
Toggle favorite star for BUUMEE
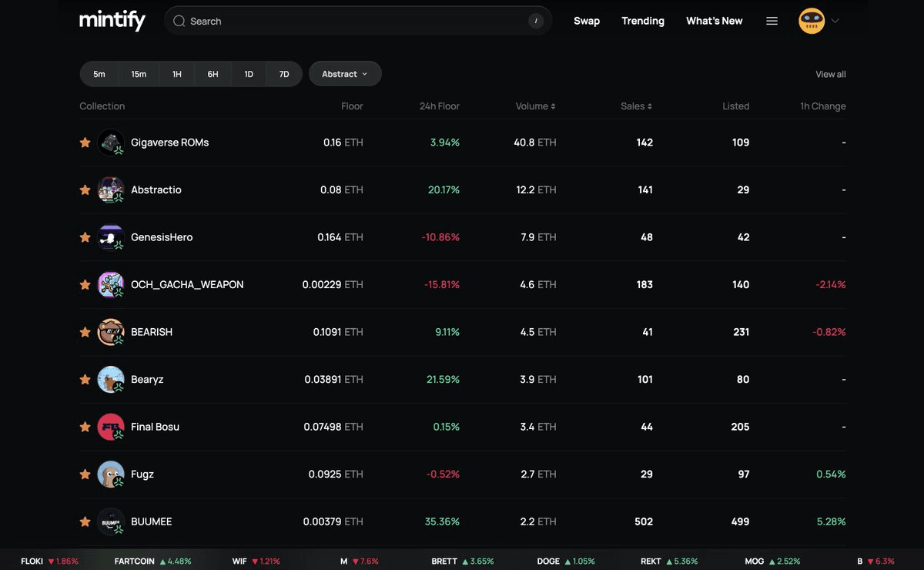85,521
